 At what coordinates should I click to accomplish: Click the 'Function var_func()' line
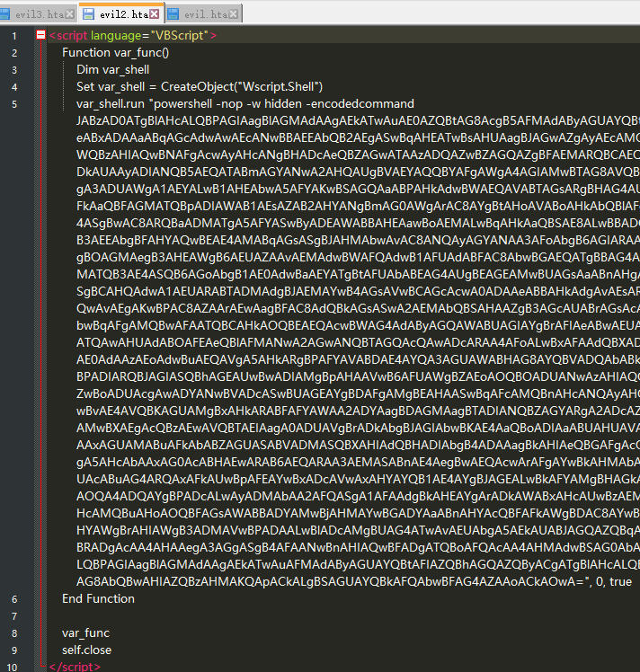pyautogui.click(x=115, y=53)
